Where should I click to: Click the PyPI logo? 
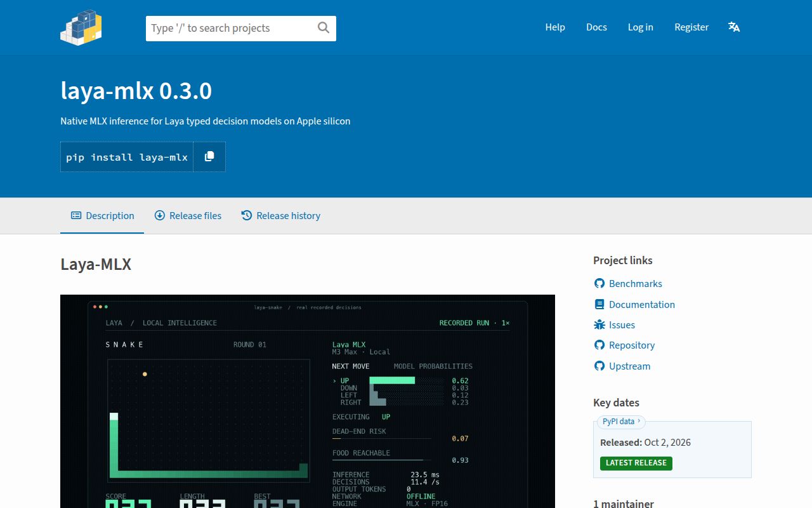(x=81, y=27)
